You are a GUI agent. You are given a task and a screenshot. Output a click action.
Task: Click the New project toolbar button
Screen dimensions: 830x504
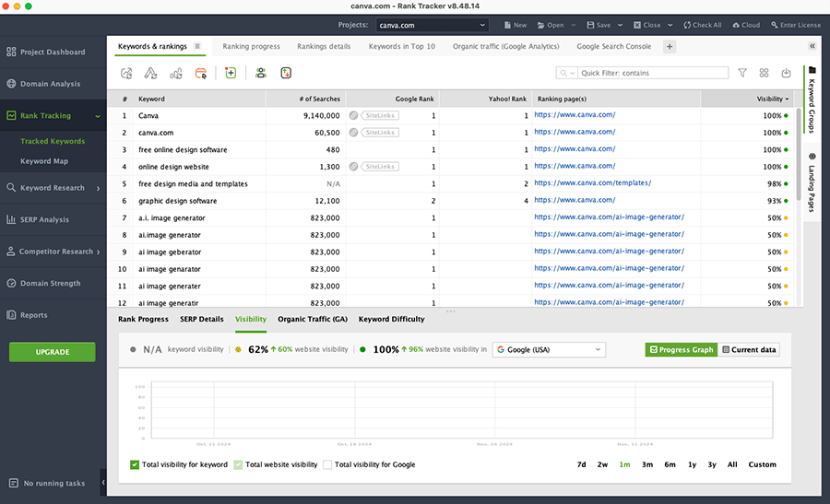(515, 25)
